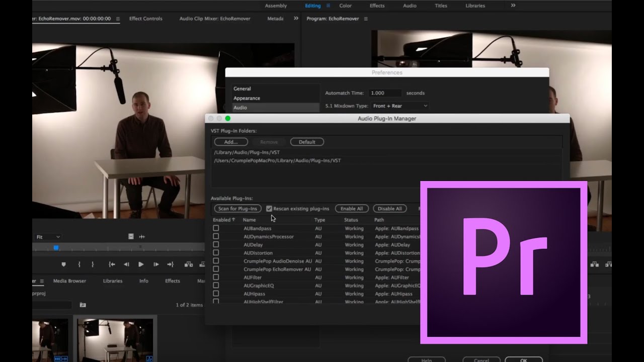Enable the AUDynamicsProcessor plug-in checkbox
Viewport: 644px width, 362px height.
216,236
